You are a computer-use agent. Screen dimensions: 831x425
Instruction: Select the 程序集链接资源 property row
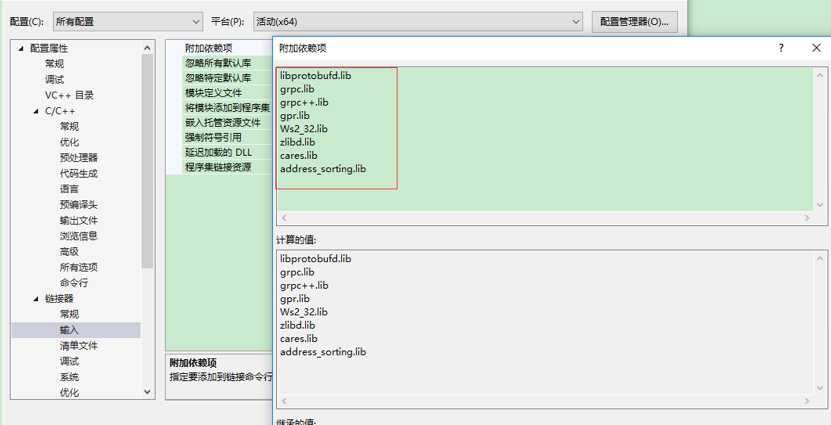(x=219, y=167)
